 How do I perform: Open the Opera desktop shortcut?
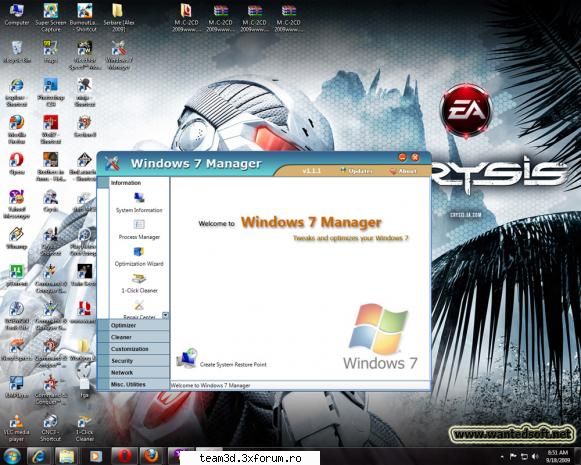pyautogui.click(x=17, y=163)
